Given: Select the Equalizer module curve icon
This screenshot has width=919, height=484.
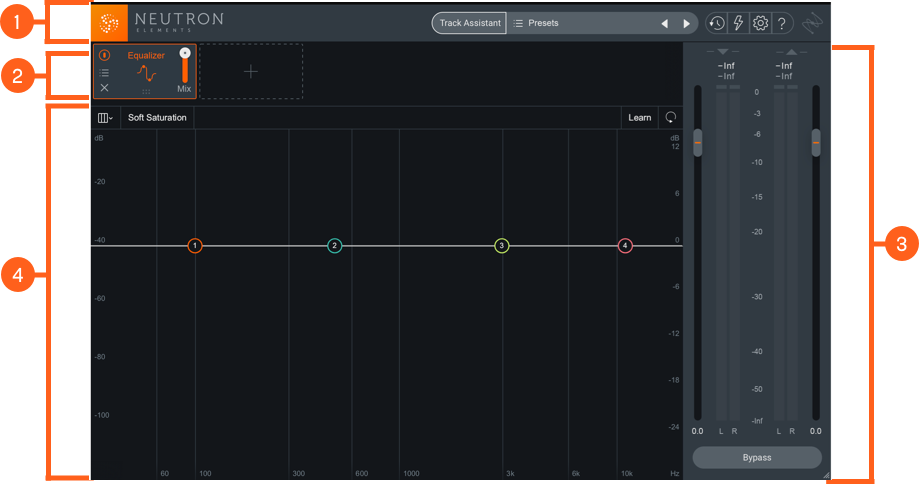Looking at the screenshot, I should (147, 73).
